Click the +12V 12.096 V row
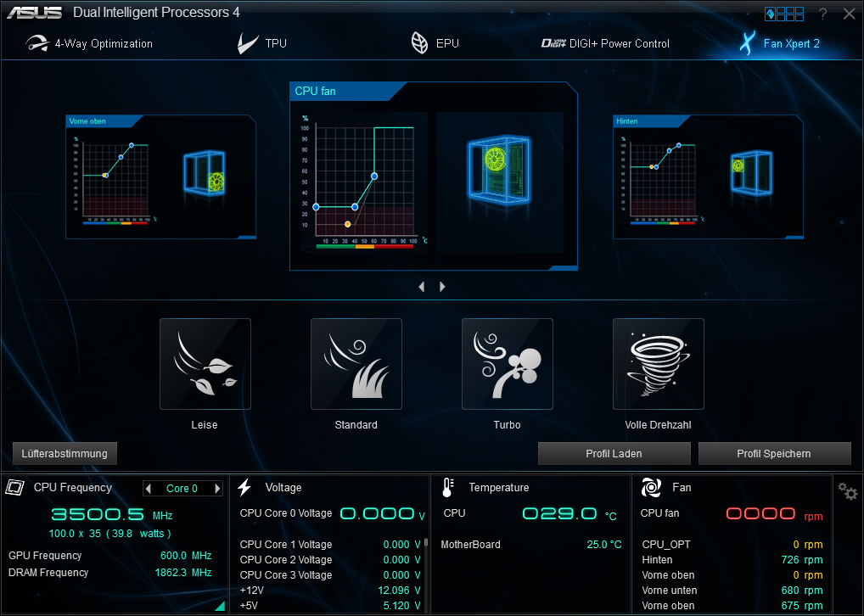The height and width of the screenshot is (616, 864). (x=330, y=590)
